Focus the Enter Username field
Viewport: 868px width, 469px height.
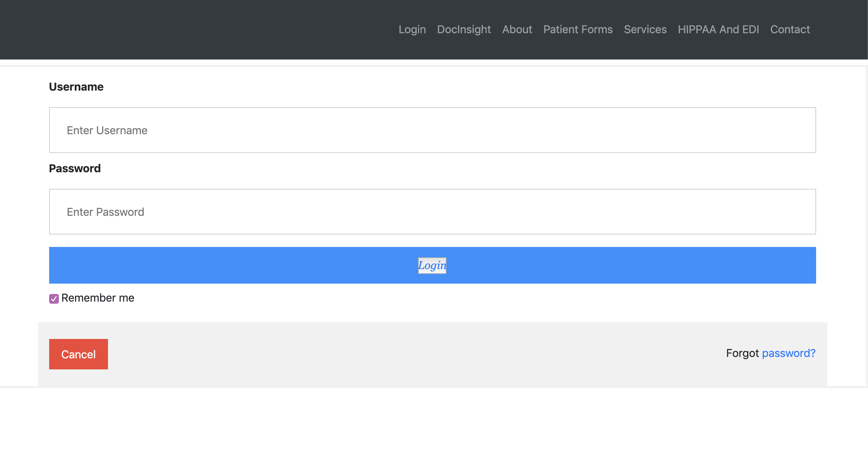pyautogui.click(x=432, y=130)
